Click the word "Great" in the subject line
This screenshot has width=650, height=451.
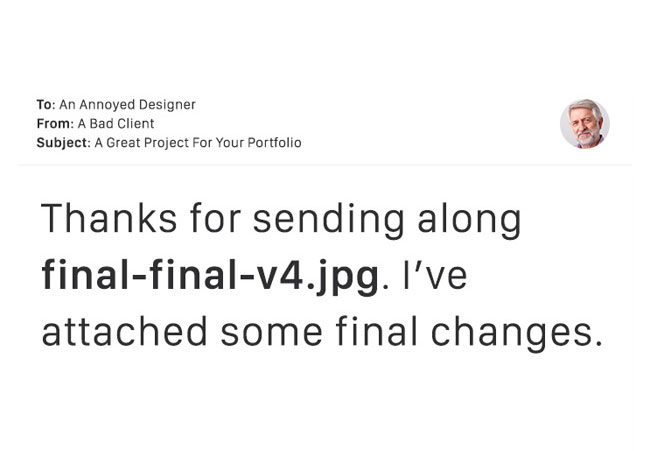click(x=123, y=143)
